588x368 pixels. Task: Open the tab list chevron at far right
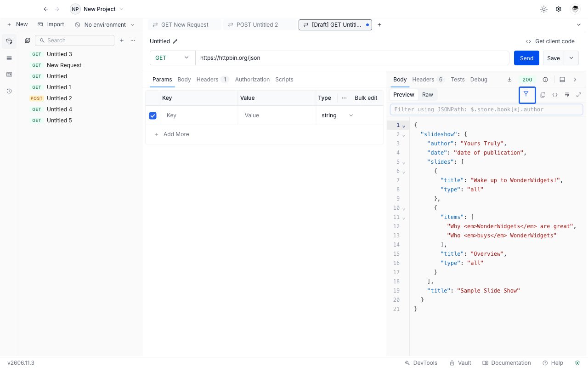(578, 25)
